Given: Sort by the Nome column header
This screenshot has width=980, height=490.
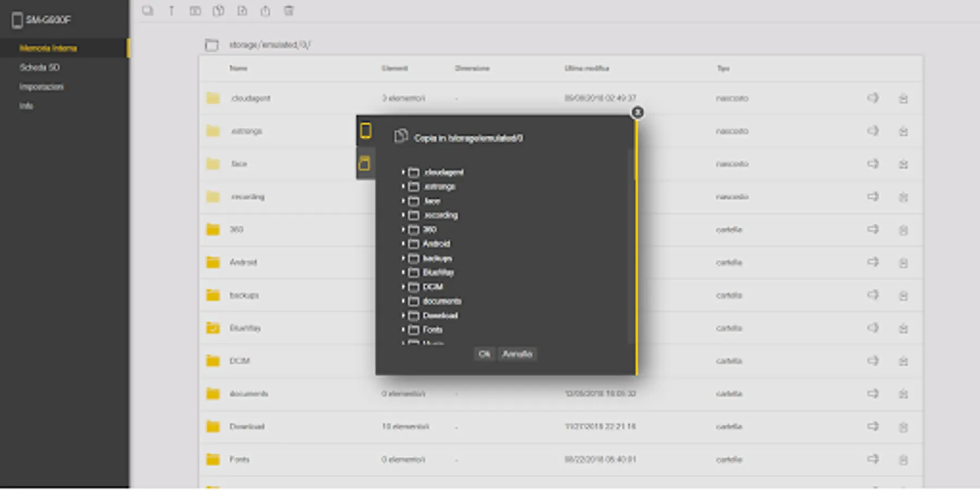Looking at the screenshot, I should coord(238,68).
